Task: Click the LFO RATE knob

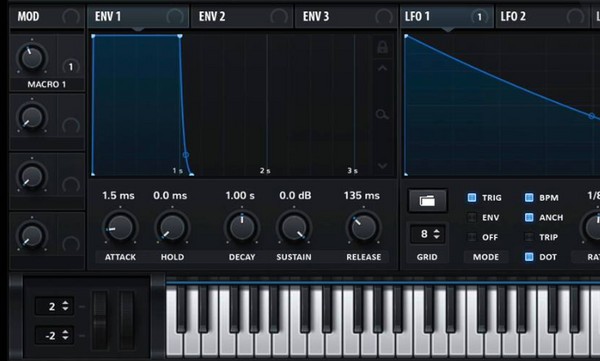Action: (x=592, y=227)
